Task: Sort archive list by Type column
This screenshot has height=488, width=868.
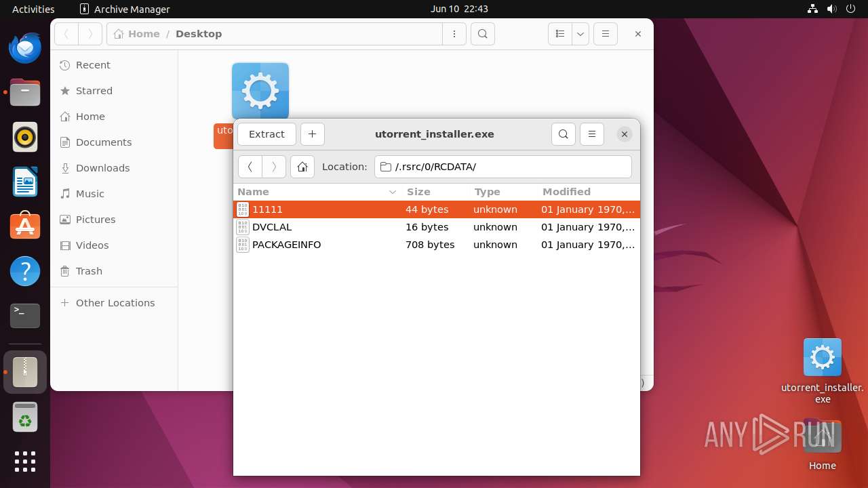Action: (x=504, y=192)
